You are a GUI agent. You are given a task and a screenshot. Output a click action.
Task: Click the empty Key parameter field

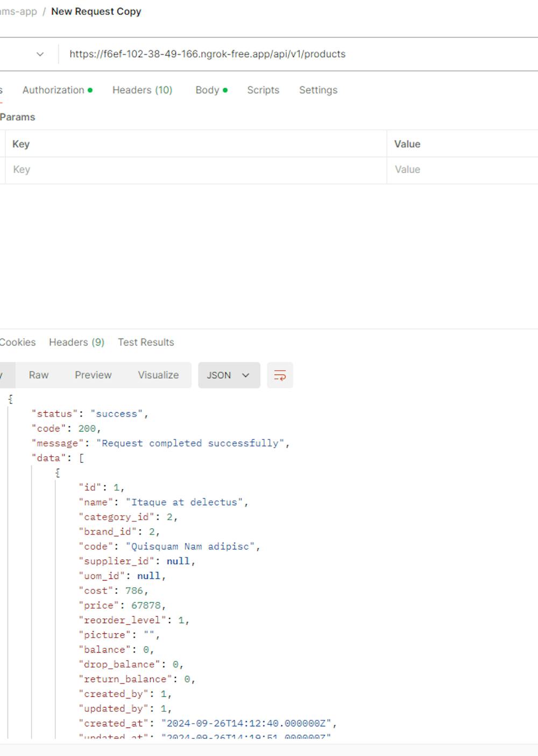[x=196, y=170]
